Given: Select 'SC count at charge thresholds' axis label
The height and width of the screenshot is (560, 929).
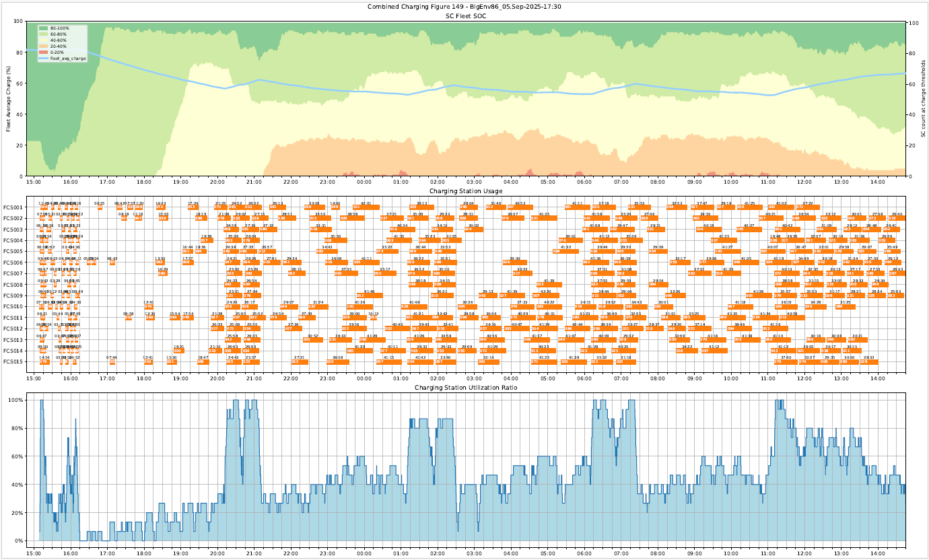Looking at the screenshot, I should 922,98.
